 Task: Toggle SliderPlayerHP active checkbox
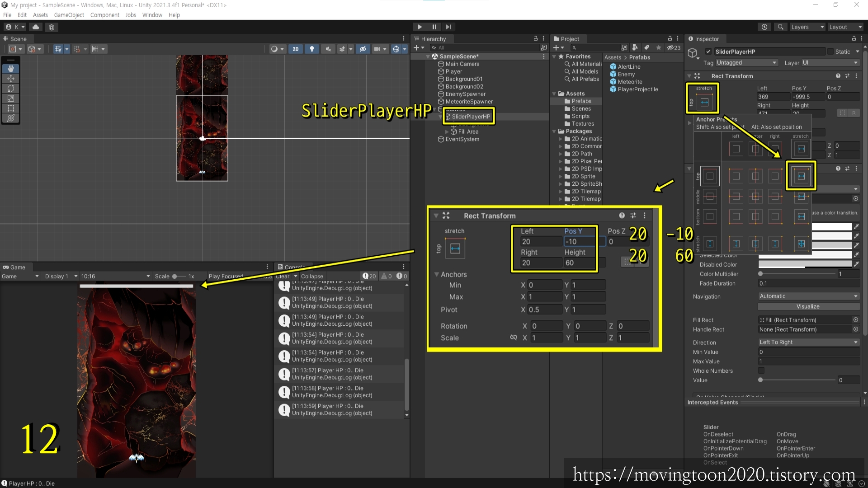click(x=708, y=52)
